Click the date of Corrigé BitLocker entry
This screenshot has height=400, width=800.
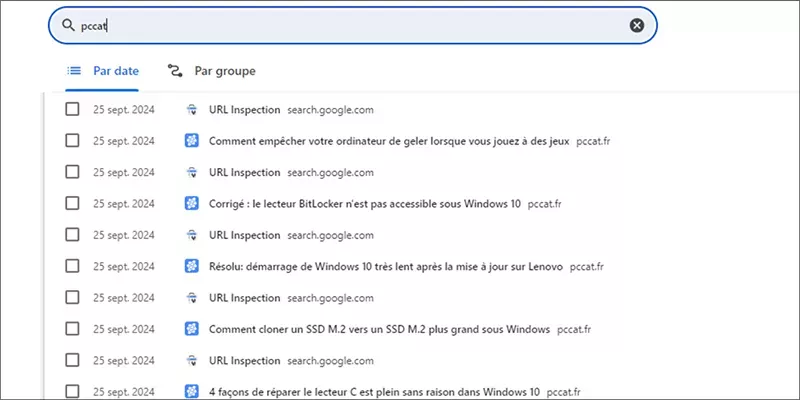point(123,204)
